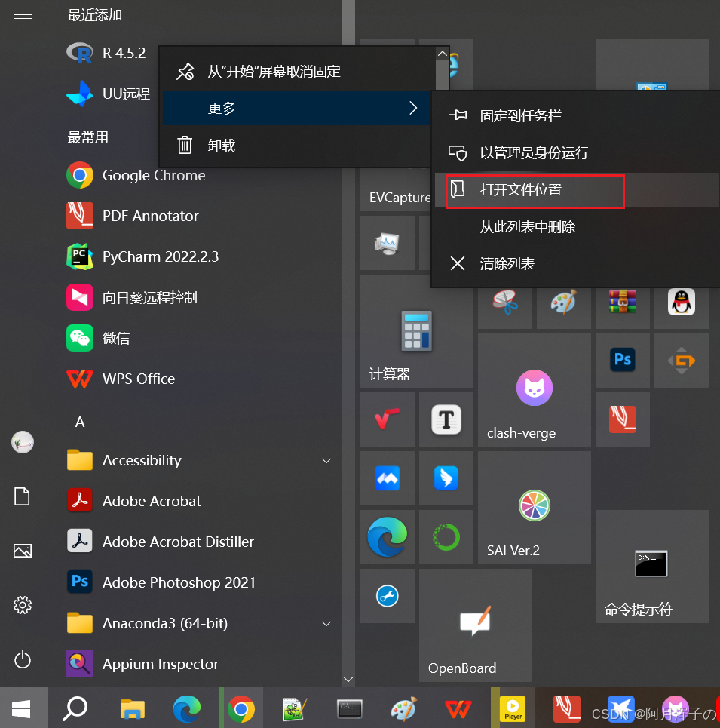Open the user account avatar
Screen dimensions: 720x728
pyautogui.click(x=23, y=442)
